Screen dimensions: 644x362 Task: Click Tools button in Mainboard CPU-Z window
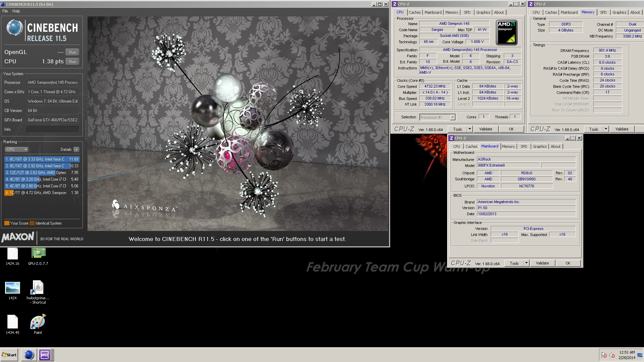514,263
